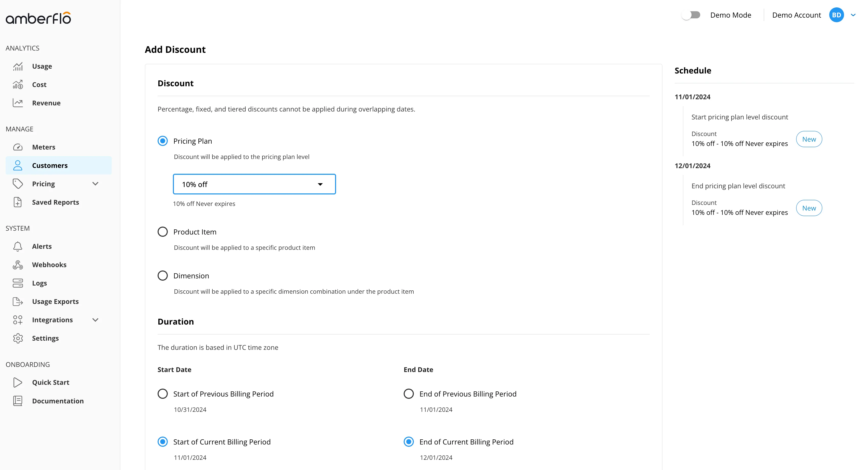Select the Customers person icon

[x=18, y=165]
